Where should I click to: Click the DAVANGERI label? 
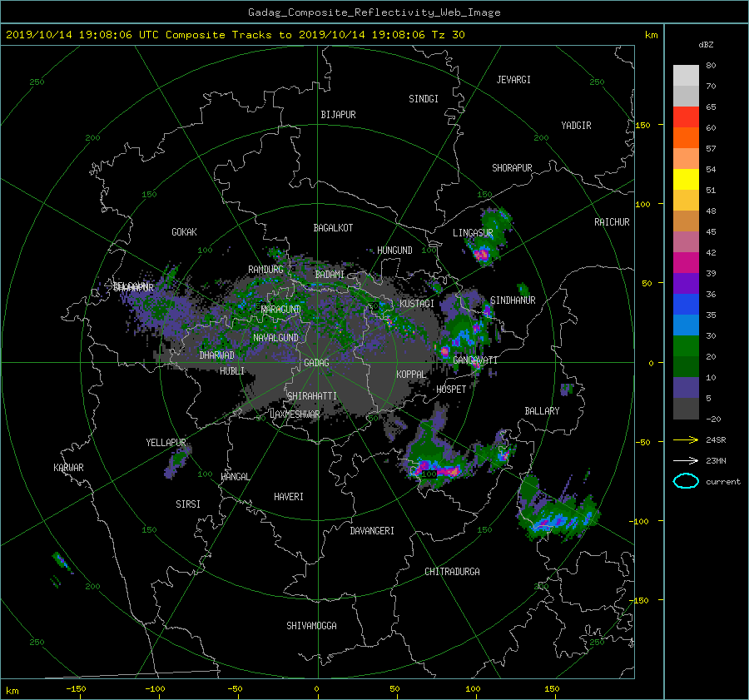tap(372, 531)
